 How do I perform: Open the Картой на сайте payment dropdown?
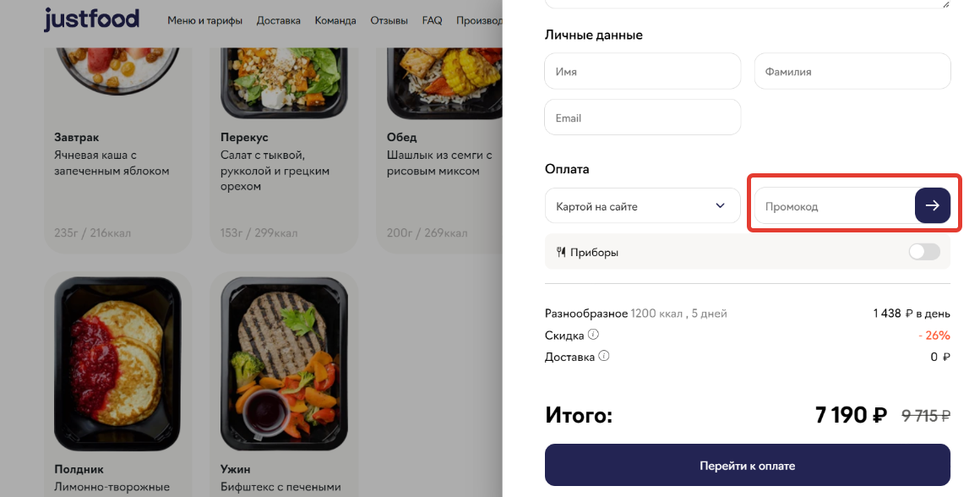coord(643,205)
